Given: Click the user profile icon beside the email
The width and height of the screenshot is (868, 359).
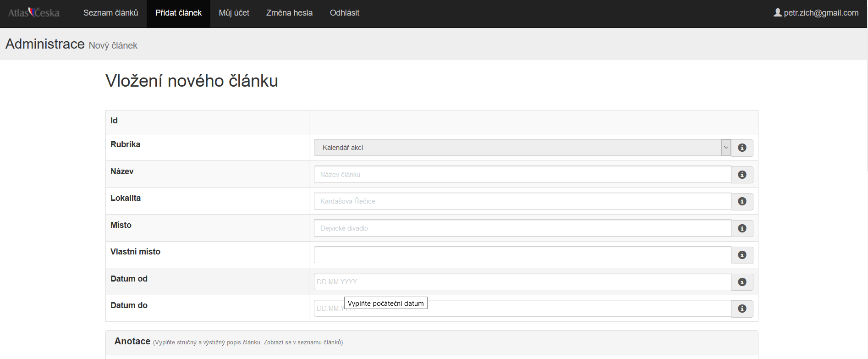Looking at the screenshot, I should 778,12.
